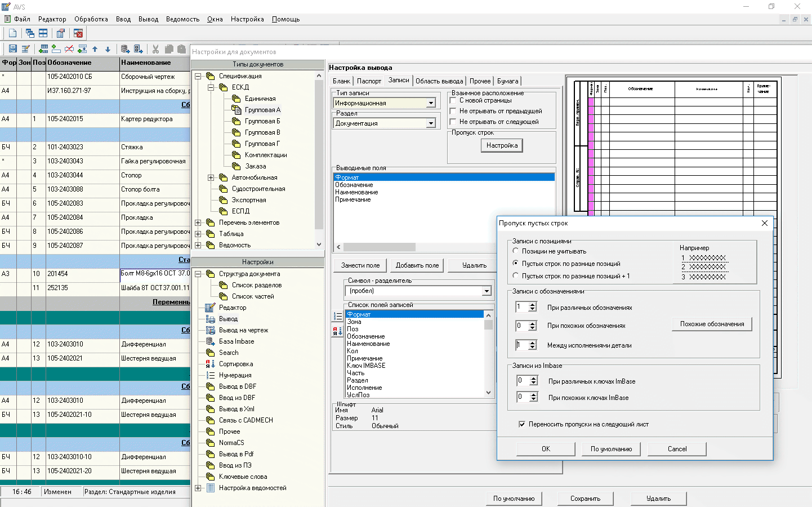Click the save (floppy disk) toolbar icon

click(x=12, y=49)
